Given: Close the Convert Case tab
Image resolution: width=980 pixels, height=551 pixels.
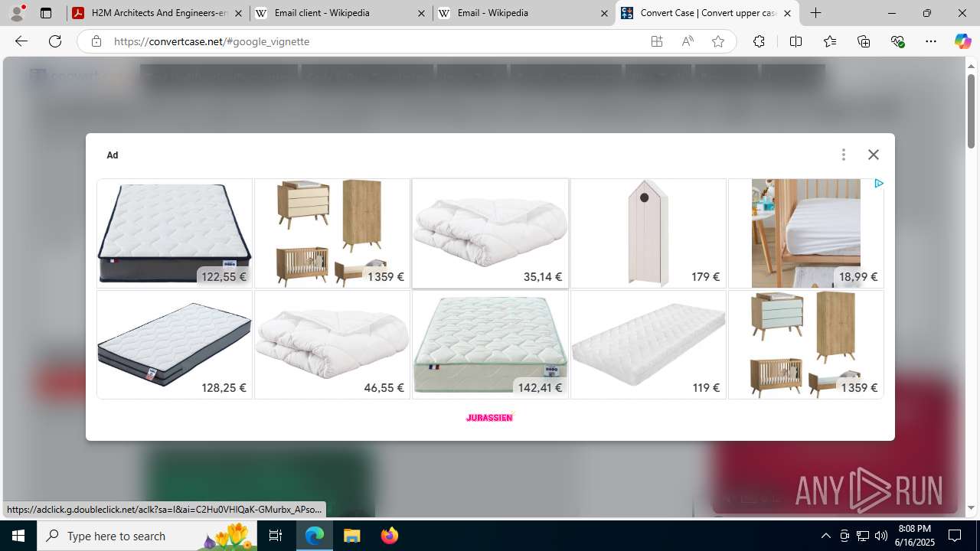Looking at the screenshot, I should tap(787, 13).
